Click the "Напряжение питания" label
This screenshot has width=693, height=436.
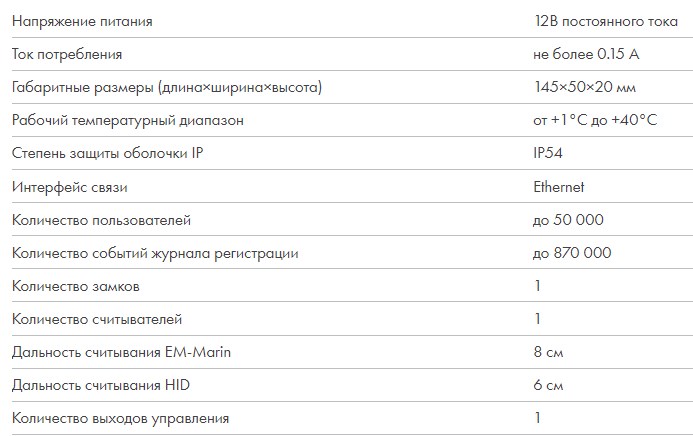click(x=82, y=21)
